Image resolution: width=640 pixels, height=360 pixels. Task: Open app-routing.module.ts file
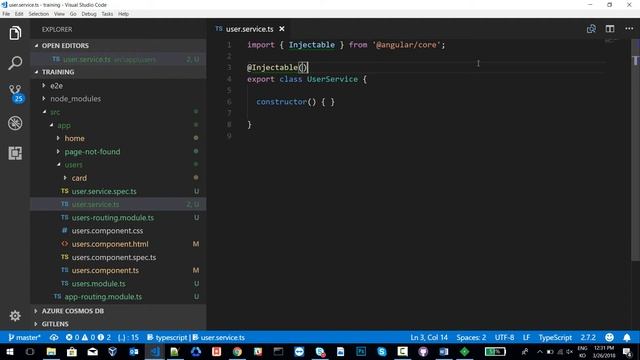click(x=118, y=297)
